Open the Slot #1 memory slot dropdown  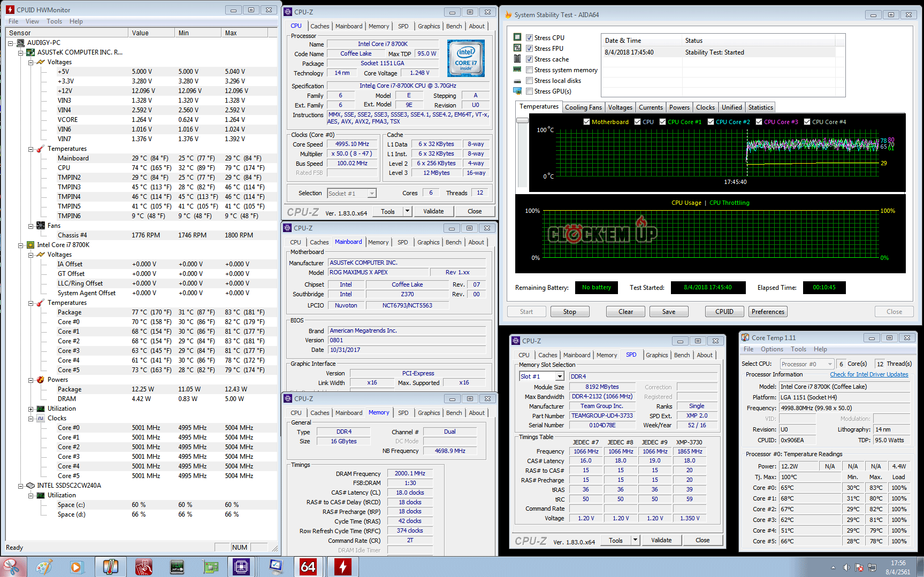(559, 376)
